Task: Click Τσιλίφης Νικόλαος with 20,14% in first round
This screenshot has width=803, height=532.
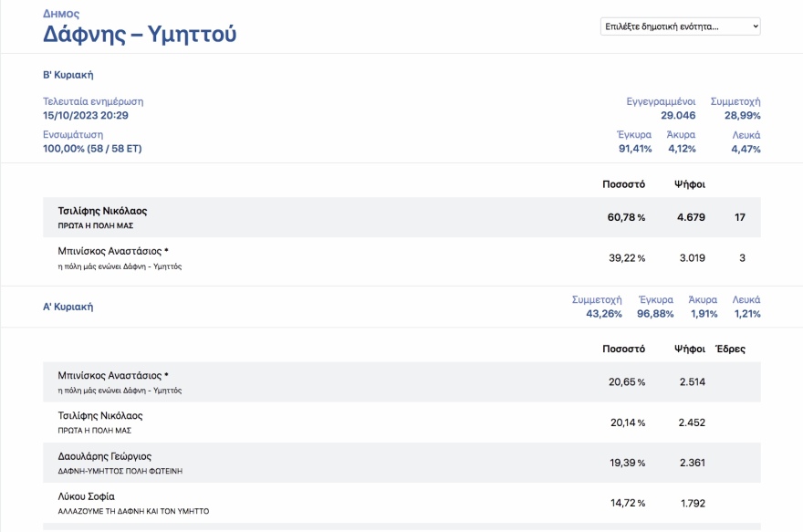Action: (100, 416)
